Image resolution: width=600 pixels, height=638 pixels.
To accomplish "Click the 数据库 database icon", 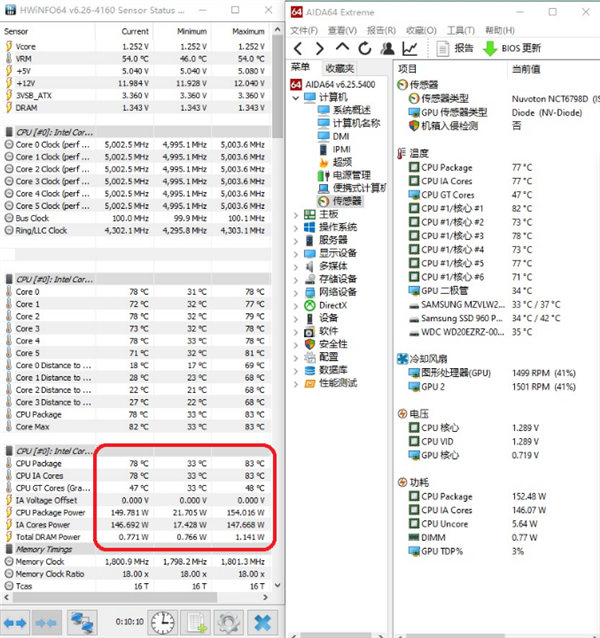I will point(310,371).
